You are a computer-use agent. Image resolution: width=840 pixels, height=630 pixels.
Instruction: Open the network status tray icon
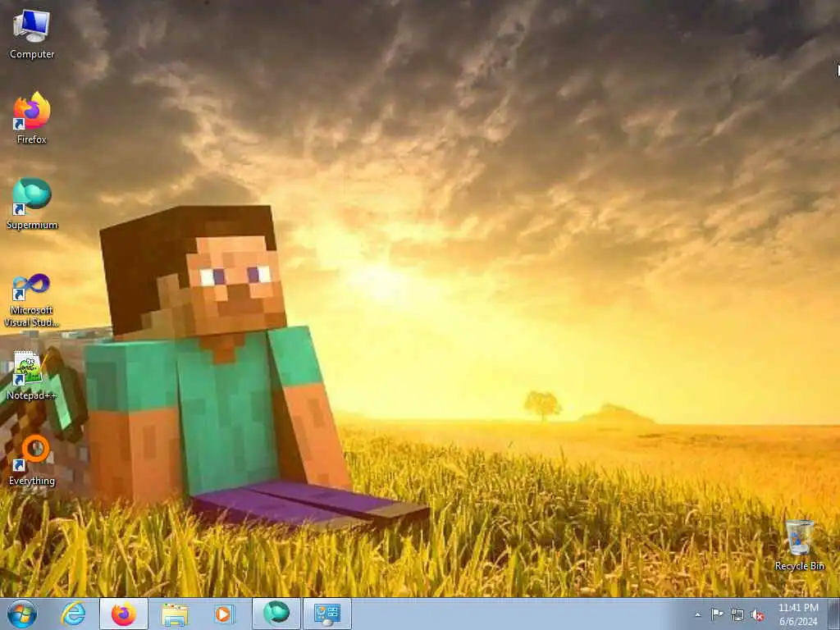pyautogui.click(x=737, y=615)
